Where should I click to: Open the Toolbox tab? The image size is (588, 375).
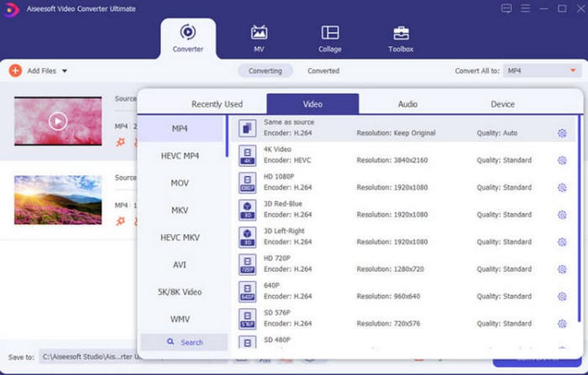[x=401, y=39]
